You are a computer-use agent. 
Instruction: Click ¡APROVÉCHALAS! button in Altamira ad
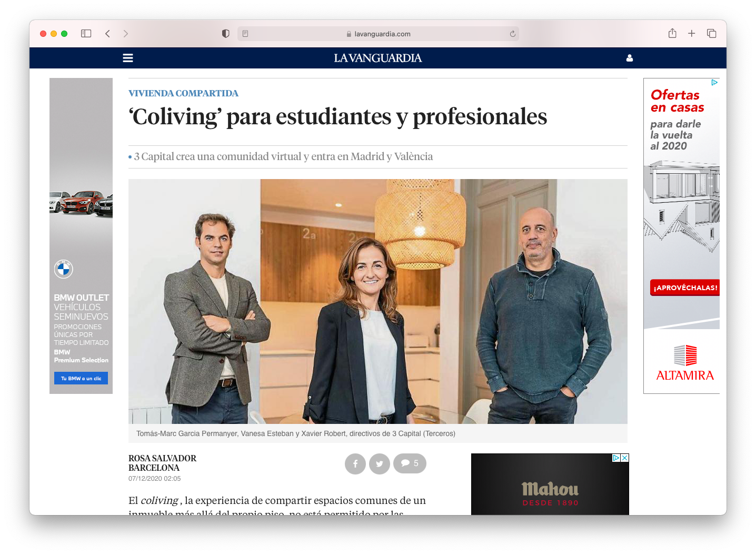(685, 288)
